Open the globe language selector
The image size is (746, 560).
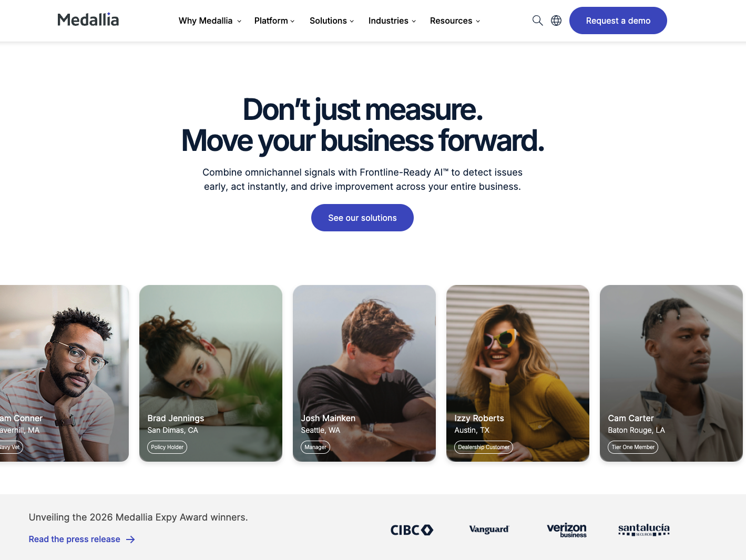(556, 21)
